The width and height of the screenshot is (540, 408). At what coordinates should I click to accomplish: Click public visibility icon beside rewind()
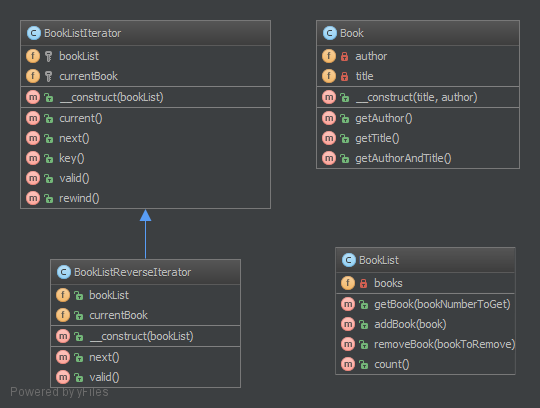pyautogui.click(x=49, y=198)
